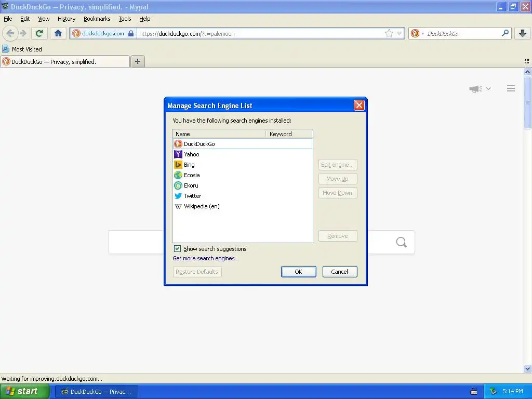This screenshot has height=399, width=532.
Task: Confirm the dialog with OK
Action: click(299, 272)
